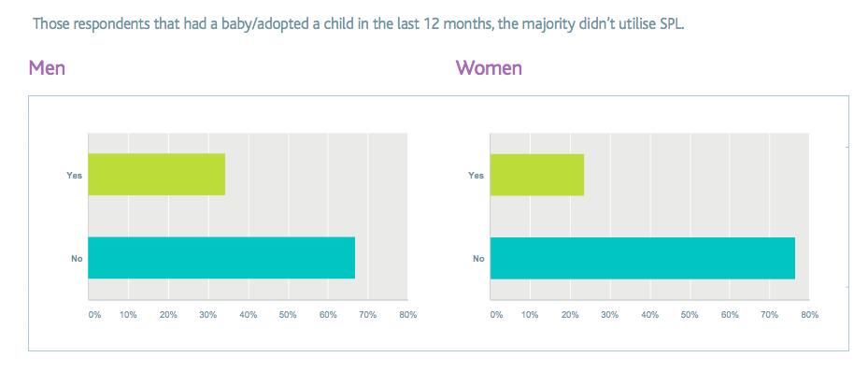Select the teal No bar in Women chart
Viewport: 868px width, 386px height.
point(642,258)
